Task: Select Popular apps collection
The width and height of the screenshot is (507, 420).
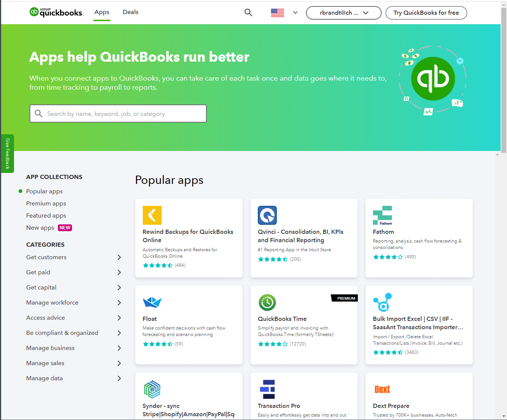Action: coord(44,191)
